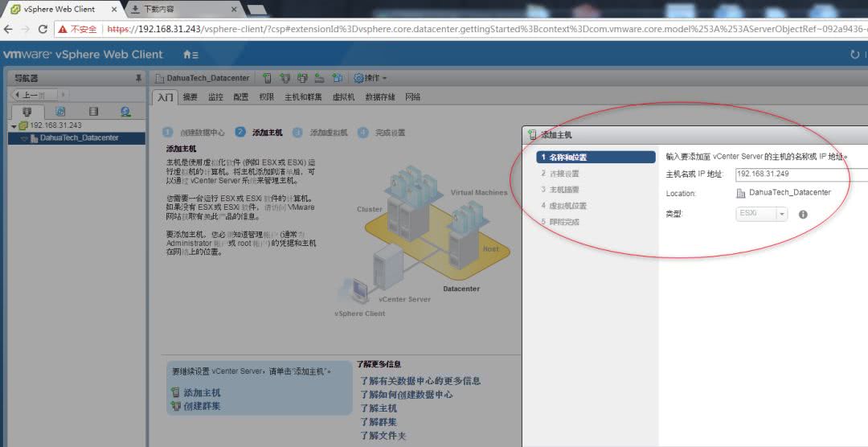Click the vSphere home menu icon
The height and width of the screenshot is (447, 868).
190,55
